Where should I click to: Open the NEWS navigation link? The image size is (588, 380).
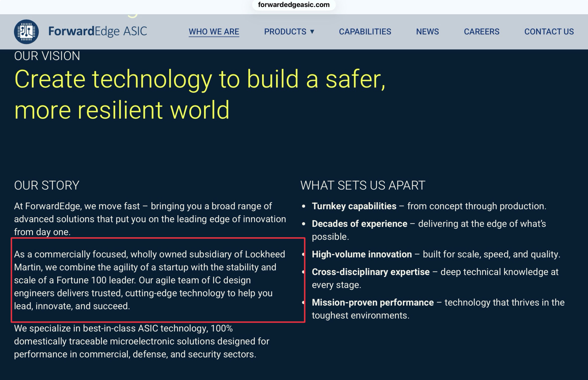427,32
